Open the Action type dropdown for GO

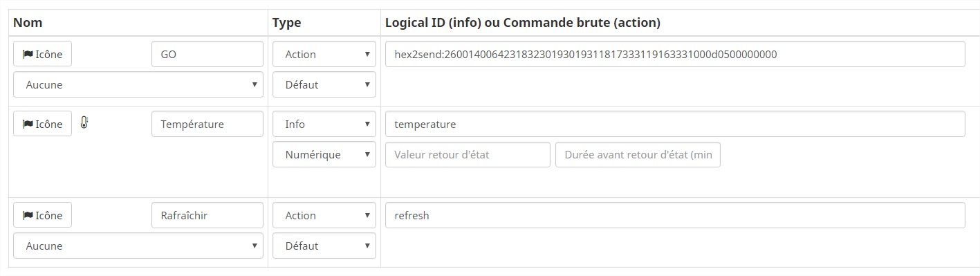(324, 54)
